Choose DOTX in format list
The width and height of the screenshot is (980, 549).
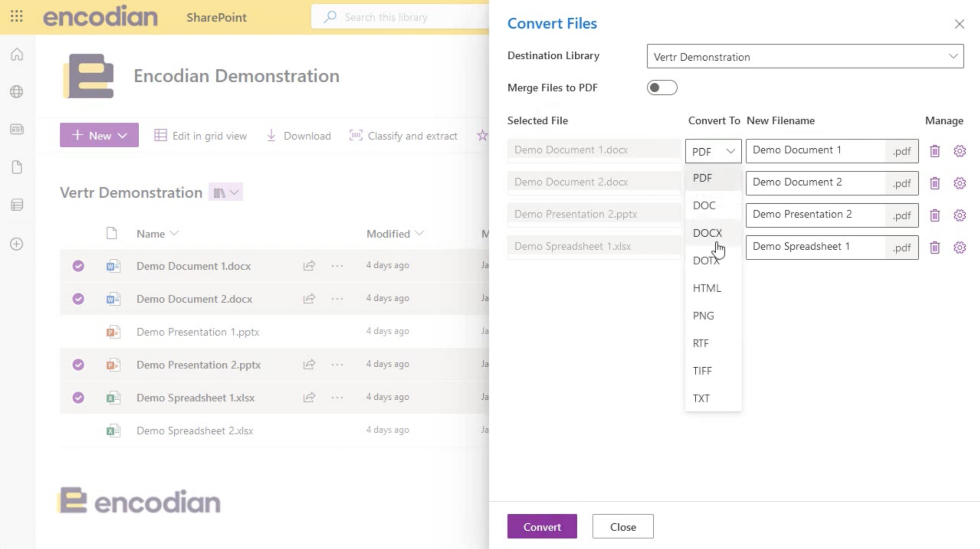click(x=713, y=261)
